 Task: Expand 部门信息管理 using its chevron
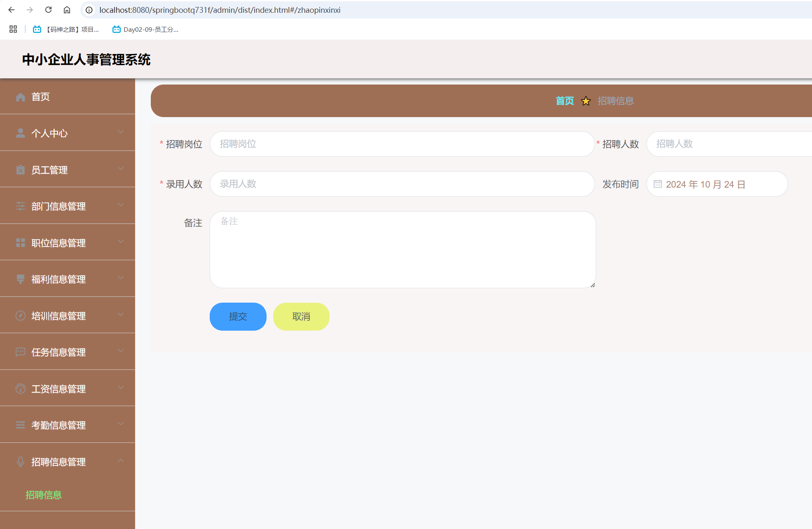pos(121,205)
